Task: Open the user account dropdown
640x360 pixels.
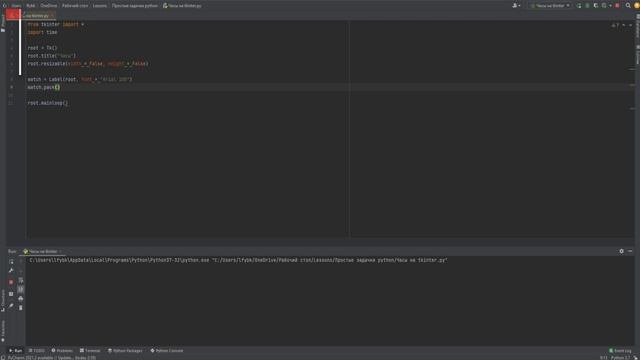Action: point(516,6)
